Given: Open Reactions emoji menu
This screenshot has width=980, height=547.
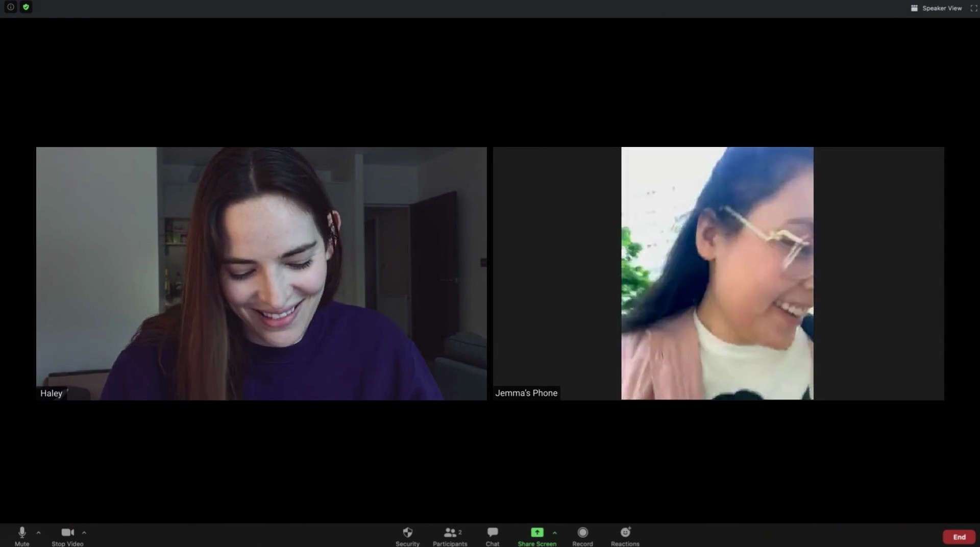Looking at the screenshot, I should click(625, 536).
